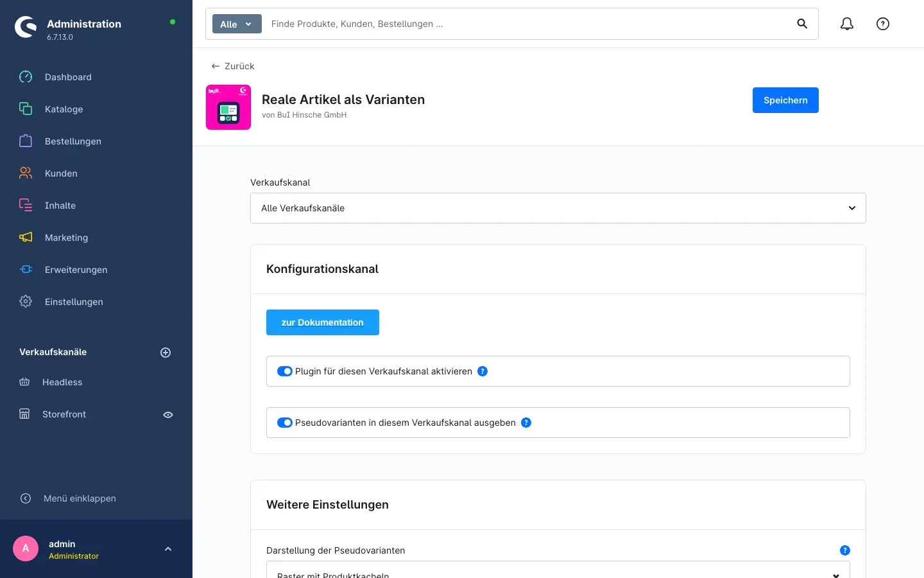Click the plugin logo thumbnail
Screen dimensions: 924x578
pos(228,107)
